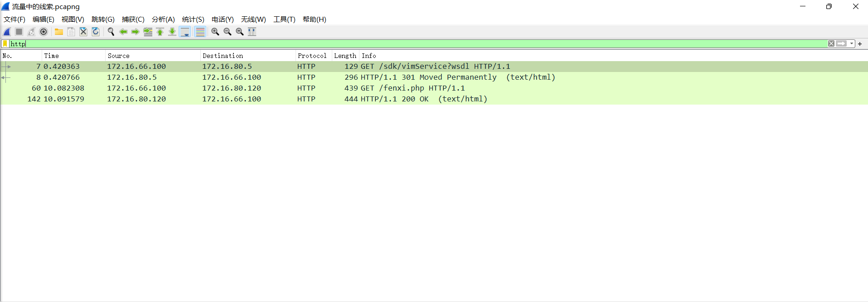Open the 视图(V) menu
Image resolution: width=868 pixels, height=302 pixels.
[x=73, y=19]
